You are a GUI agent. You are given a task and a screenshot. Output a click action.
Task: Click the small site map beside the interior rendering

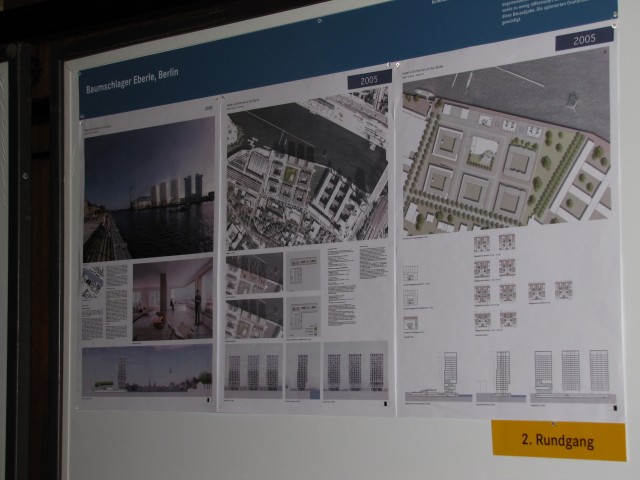[x=93, y=280]
